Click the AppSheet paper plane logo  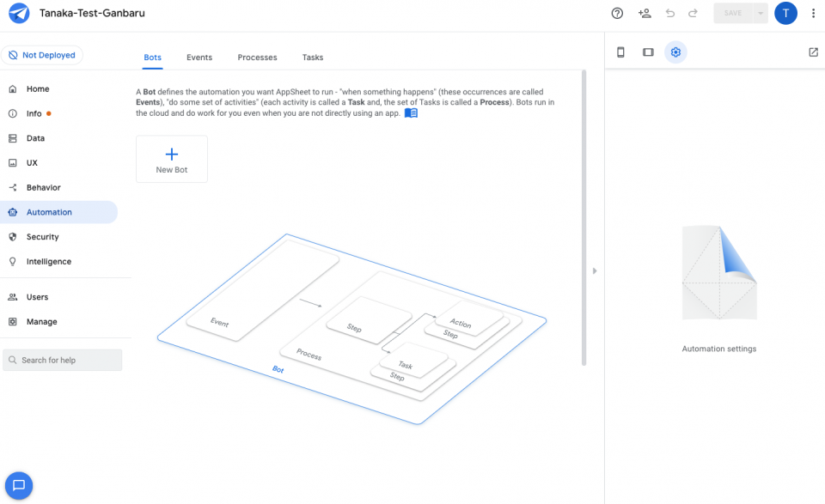pyautogui.click(x=20, y=13)
